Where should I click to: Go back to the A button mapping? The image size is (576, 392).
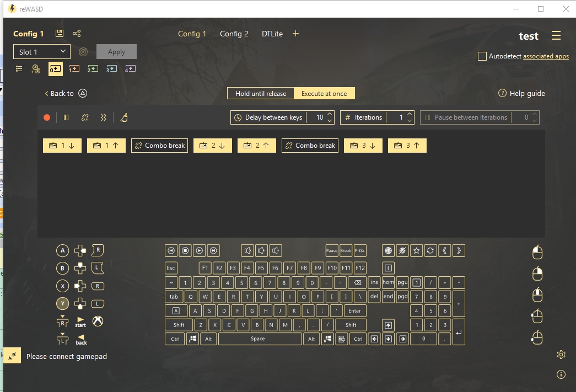click(66, 93)
